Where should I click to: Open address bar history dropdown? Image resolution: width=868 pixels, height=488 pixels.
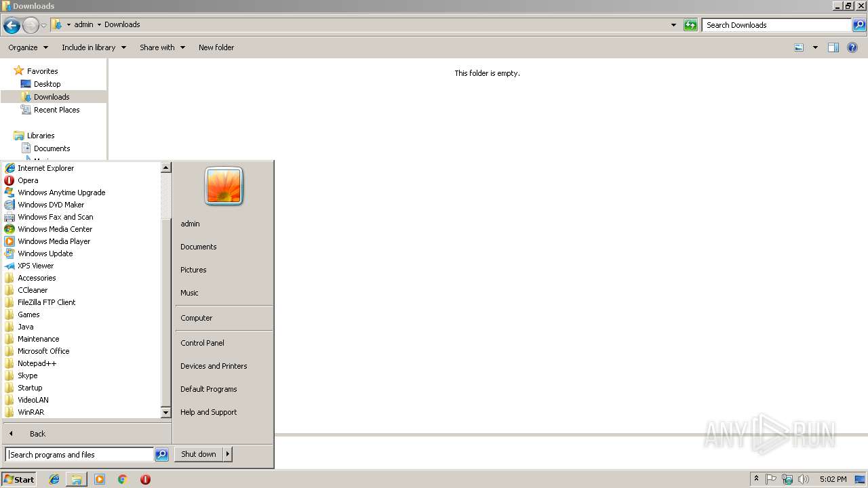click(673, 25)
